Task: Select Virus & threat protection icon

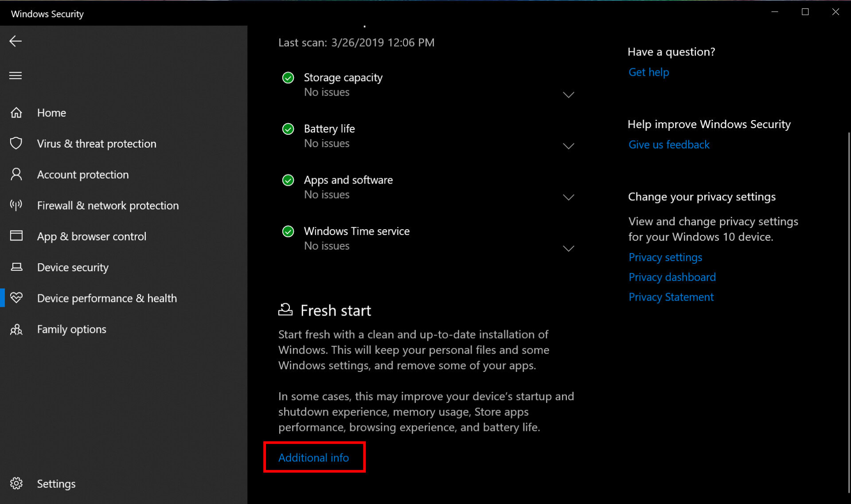Action: (x=16, y=143)
